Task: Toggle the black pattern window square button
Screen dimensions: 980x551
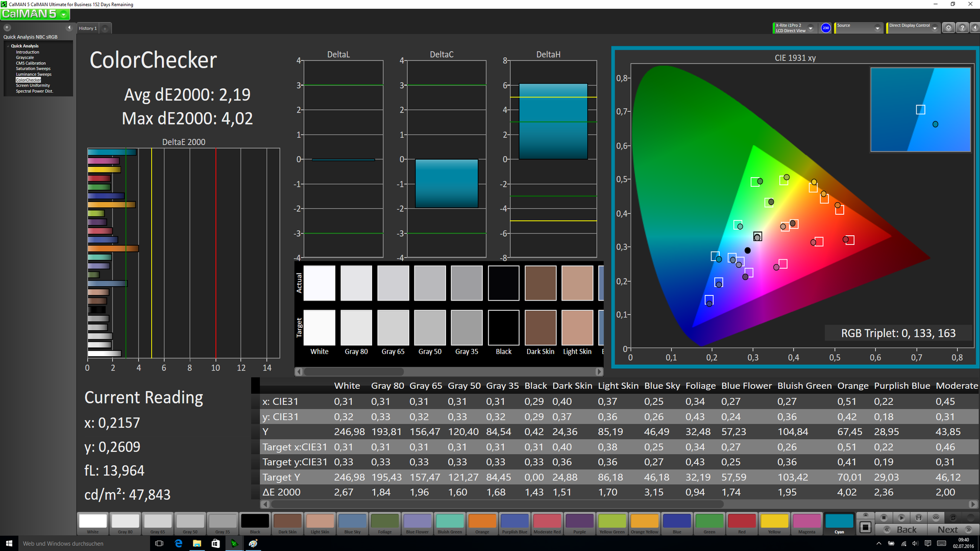Action: click(865, 527)
